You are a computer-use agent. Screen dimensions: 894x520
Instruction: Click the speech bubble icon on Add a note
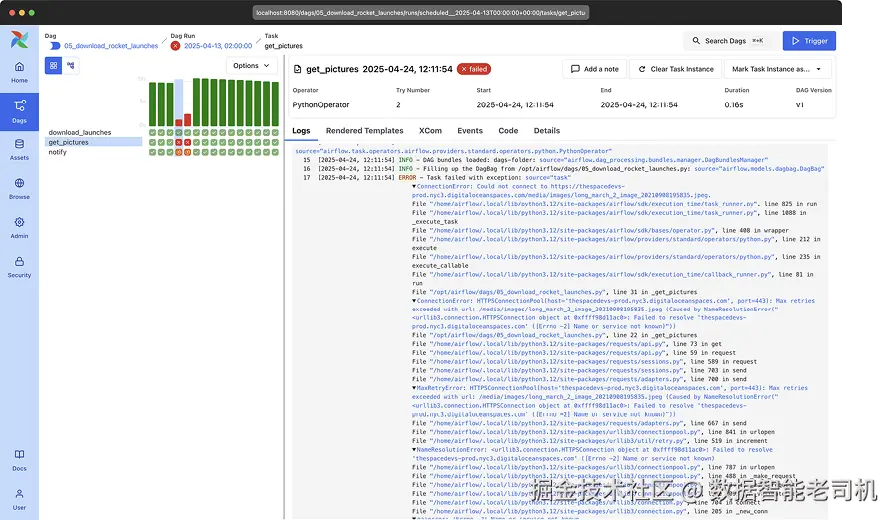(575, 69)
